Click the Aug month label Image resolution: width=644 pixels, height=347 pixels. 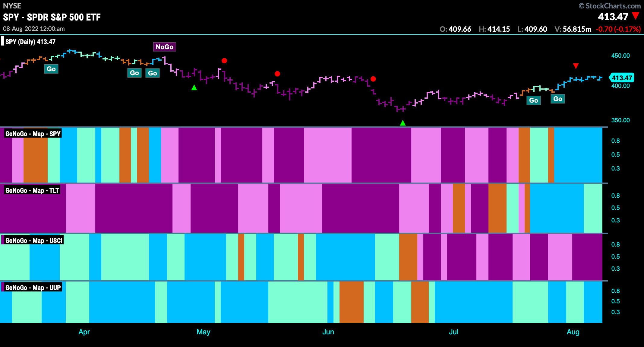click(573, 332)
